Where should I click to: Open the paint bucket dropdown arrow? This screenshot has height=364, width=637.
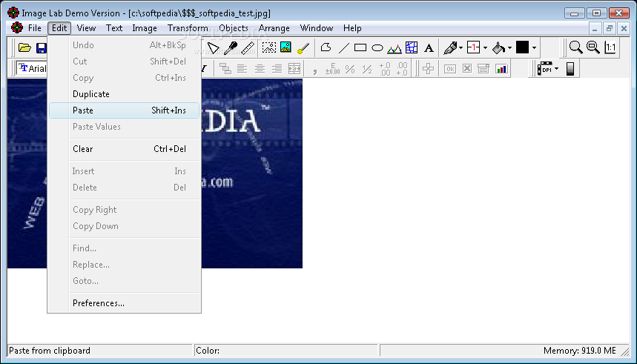[x=509, y=48]
